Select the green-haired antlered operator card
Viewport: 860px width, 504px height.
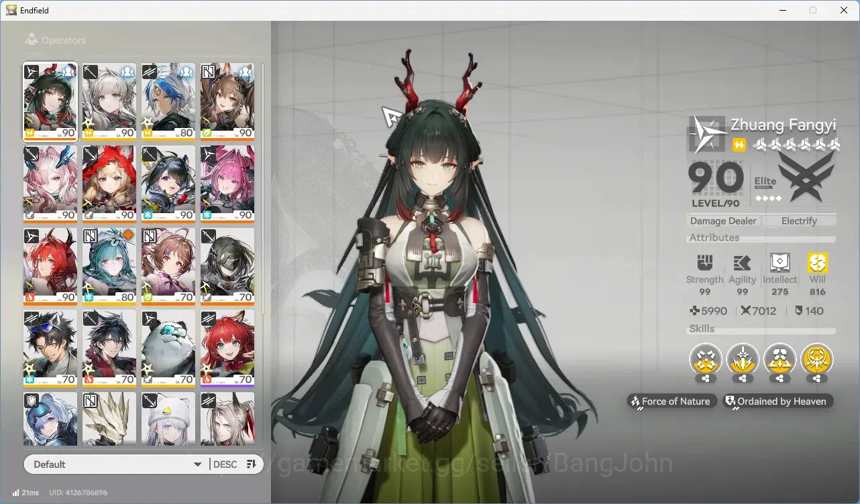pos(50,101)
